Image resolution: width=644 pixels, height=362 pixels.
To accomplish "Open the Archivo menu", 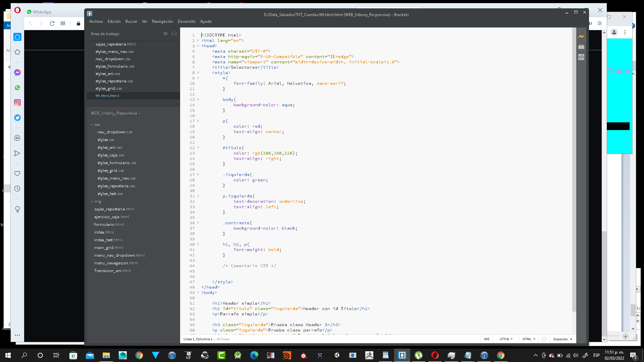I will (x=96, y=21).
